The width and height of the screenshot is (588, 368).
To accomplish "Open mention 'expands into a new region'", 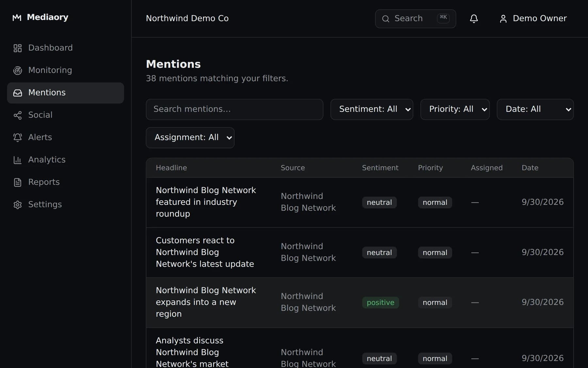I will pyautogui.click(x=206, y=302).
